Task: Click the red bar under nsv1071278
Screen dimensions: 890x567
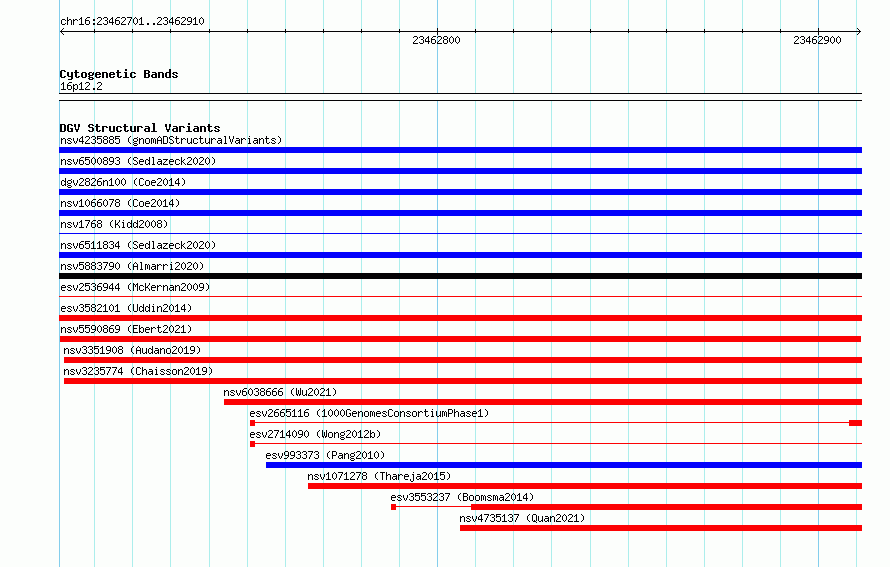Action: [585, 486]
